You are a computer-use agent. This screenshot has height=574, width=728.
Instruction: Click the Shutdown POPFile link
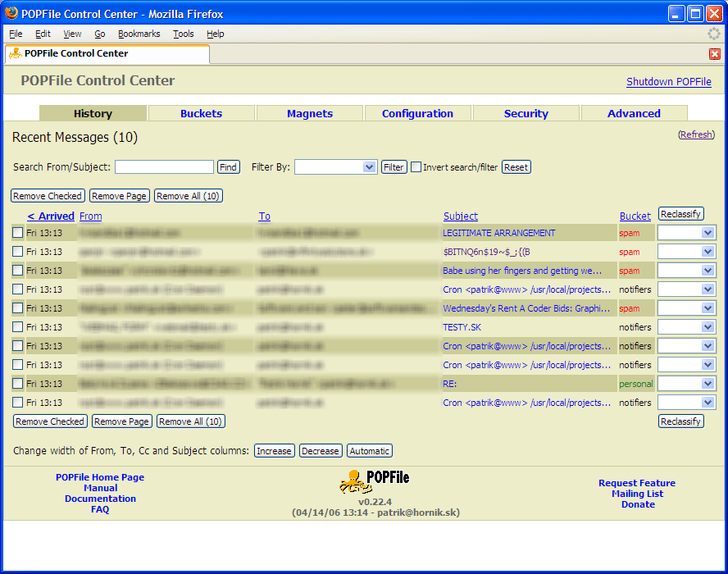point(669,82)
